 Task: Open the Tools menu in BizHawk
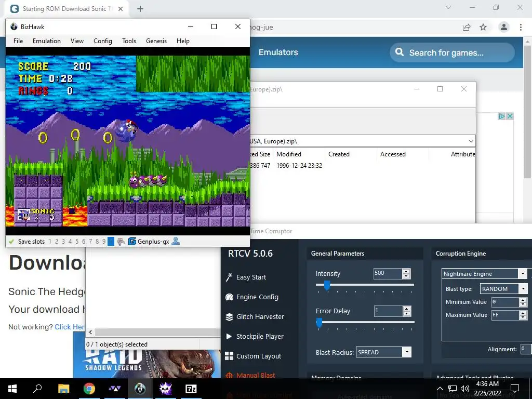[129, 41]
